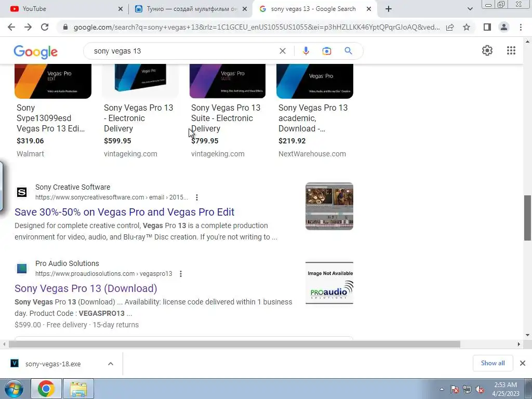Click the Vegas Pro academic product image
Image resolution: width=532 pixels, height=399 pixels.
tap(315, 81)
